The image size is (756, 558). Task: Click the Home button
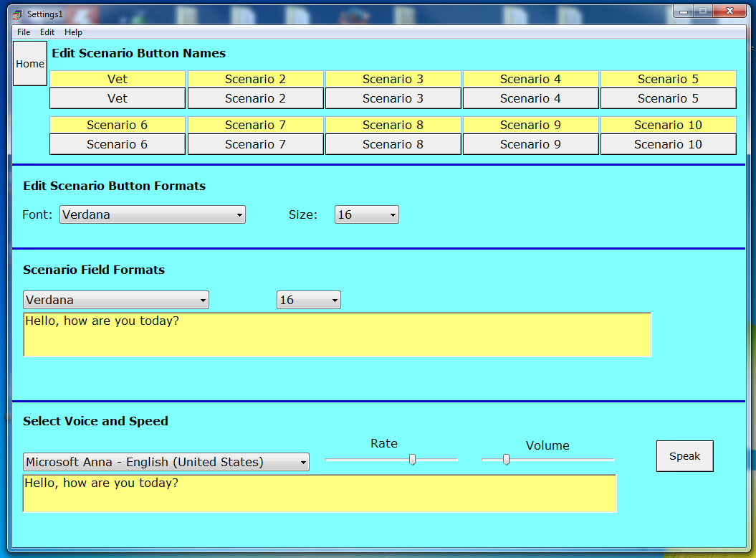pyautogui.click(x=29, y=63)
